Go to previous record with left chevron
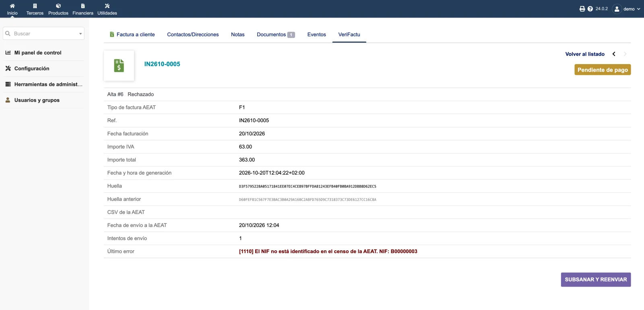644x310 pixels. (614, 54)
